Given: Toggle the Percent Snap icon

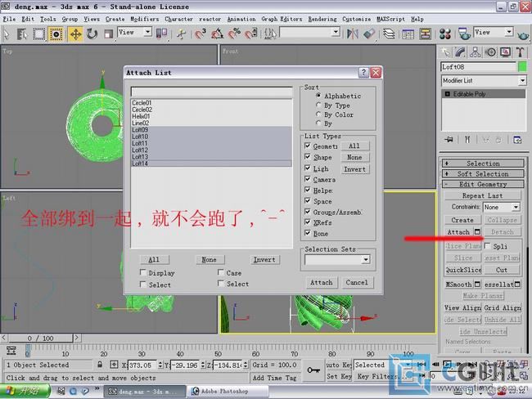Looking at the screenshot, I should (x=234, y=34).
